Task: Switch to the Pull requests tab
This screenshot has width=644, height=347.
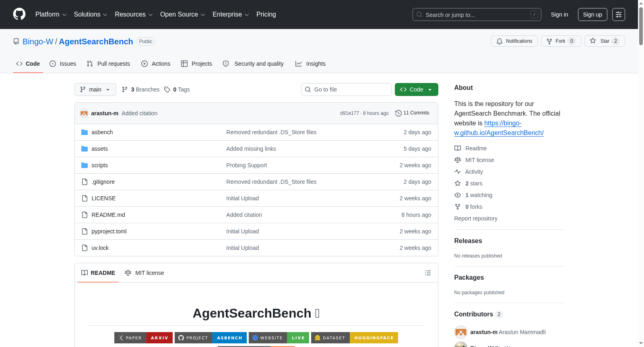Action: pos(108,64)
